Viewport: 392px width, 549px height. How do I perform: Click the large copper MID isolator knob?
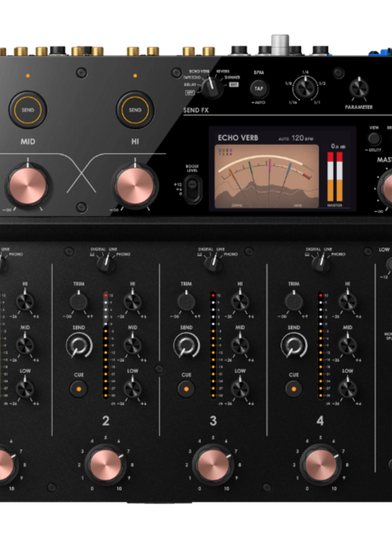click(28, 186)
